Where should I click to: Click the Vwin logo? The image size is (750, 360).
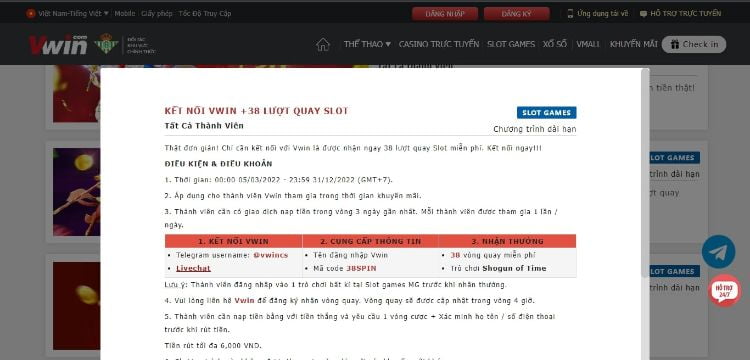click(x=58, y=44)
